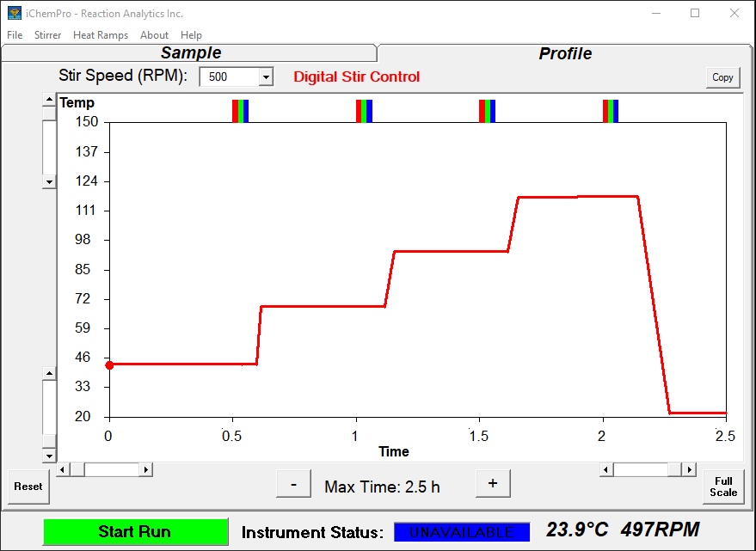Click the Stir Speed value 500 field
This screenshot has height=551, width=756.
click(x=230, y=77)
